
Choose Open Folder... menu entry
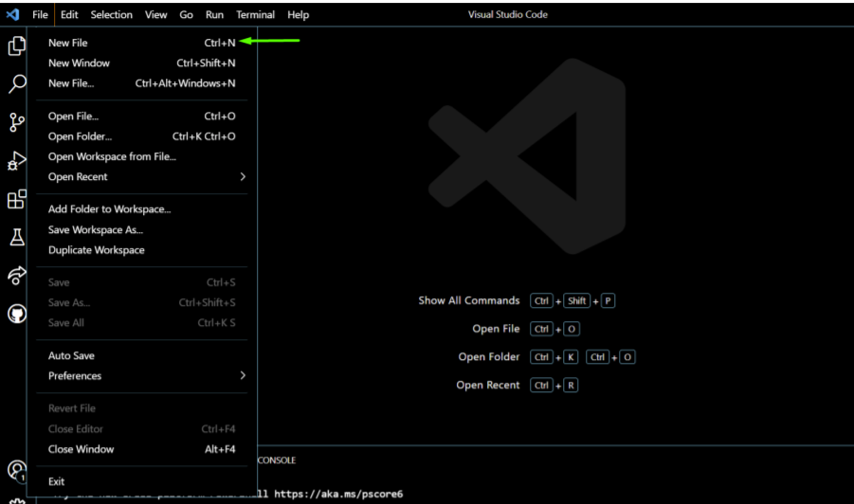point(141,136)
